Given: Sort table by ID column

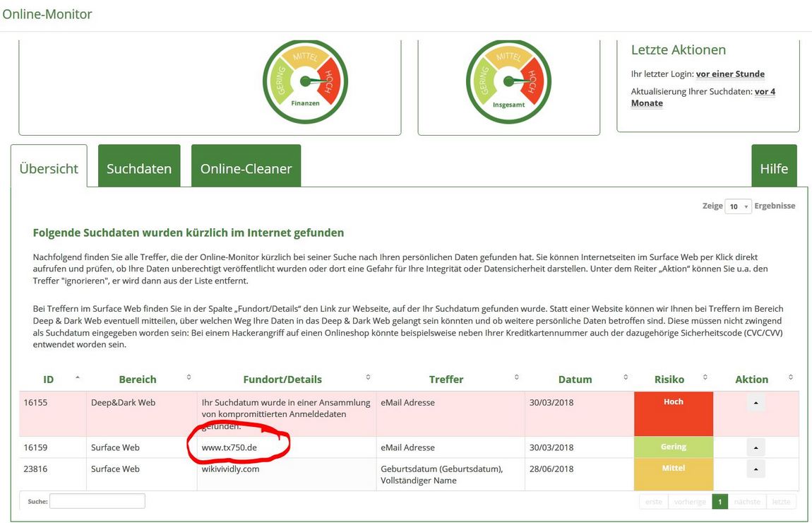Looking at the screenshot, I should coord(49,379).
